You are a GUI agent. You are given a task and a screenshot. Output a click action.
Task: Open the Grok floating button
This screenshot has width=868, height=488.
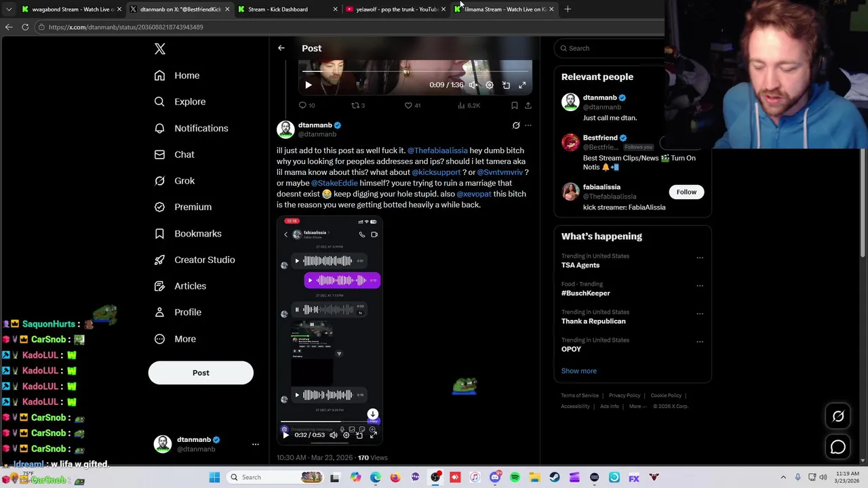pyautogui.click(x=838, y=417)
